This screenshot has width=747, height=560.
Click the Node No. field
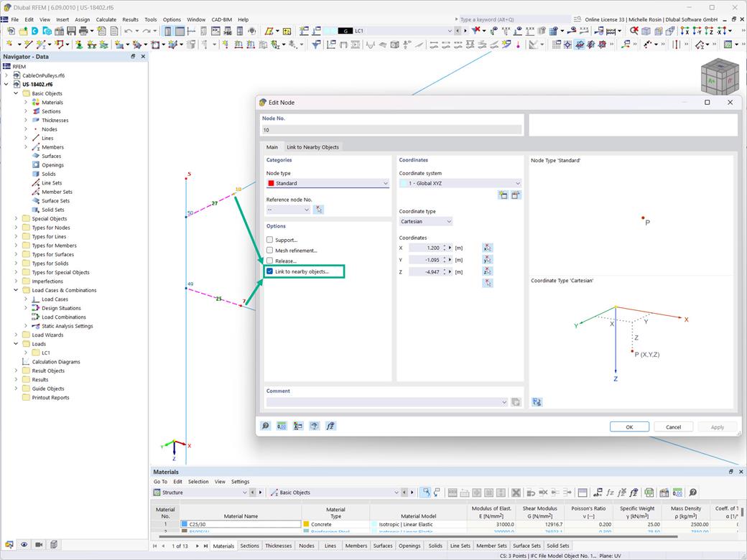[391, 129]
